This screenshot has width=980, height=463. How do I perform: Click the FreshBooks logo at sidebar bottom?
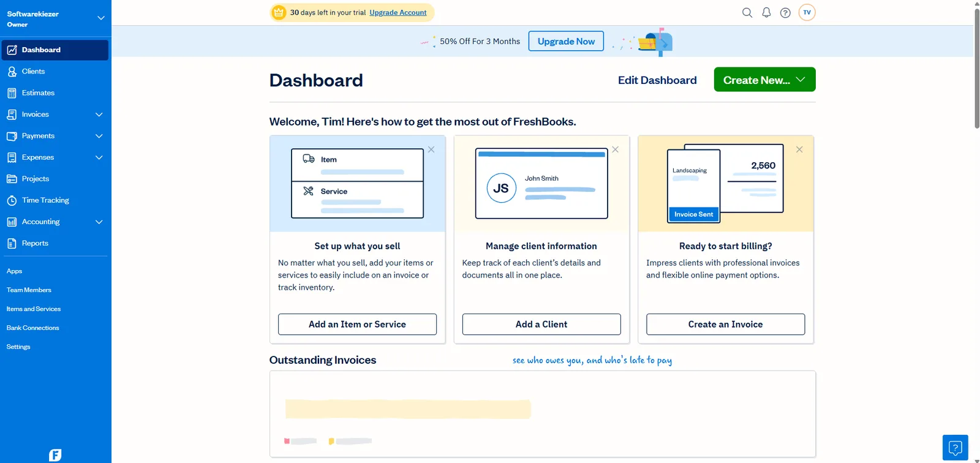tap(55, 455)
